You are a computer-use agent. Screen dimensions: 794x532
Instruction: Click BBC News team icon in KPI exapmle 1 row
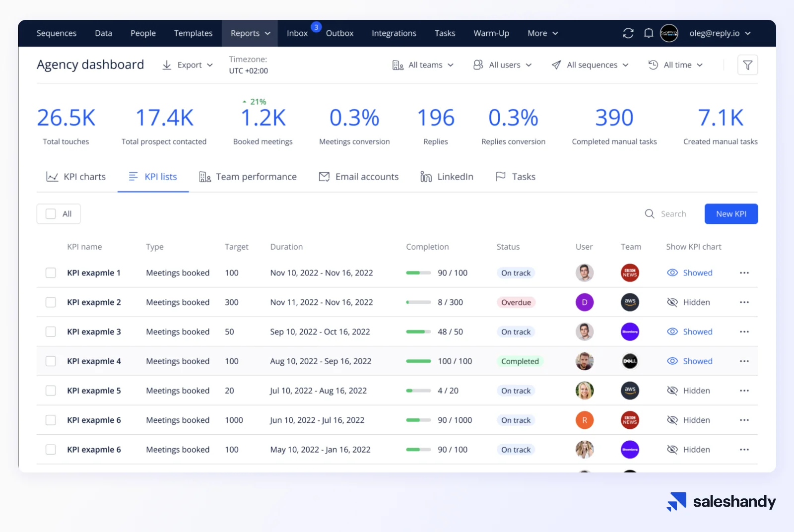point(630,273)
